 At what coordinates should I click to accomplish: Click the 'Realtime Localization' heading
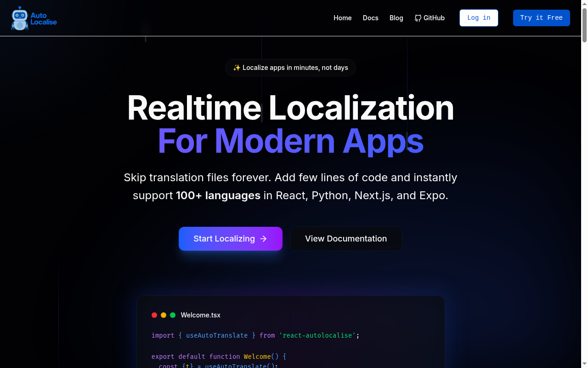290,108
